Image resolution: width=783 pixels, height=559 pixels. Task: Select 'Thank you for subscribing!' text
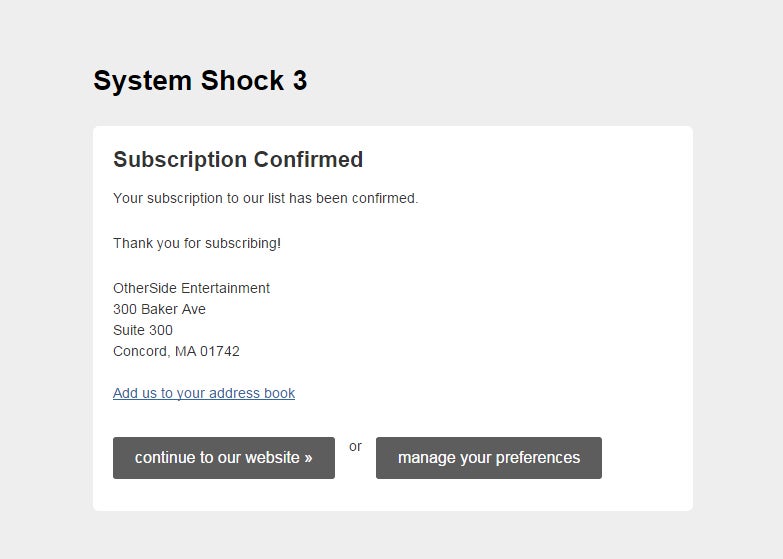[197, 243]
